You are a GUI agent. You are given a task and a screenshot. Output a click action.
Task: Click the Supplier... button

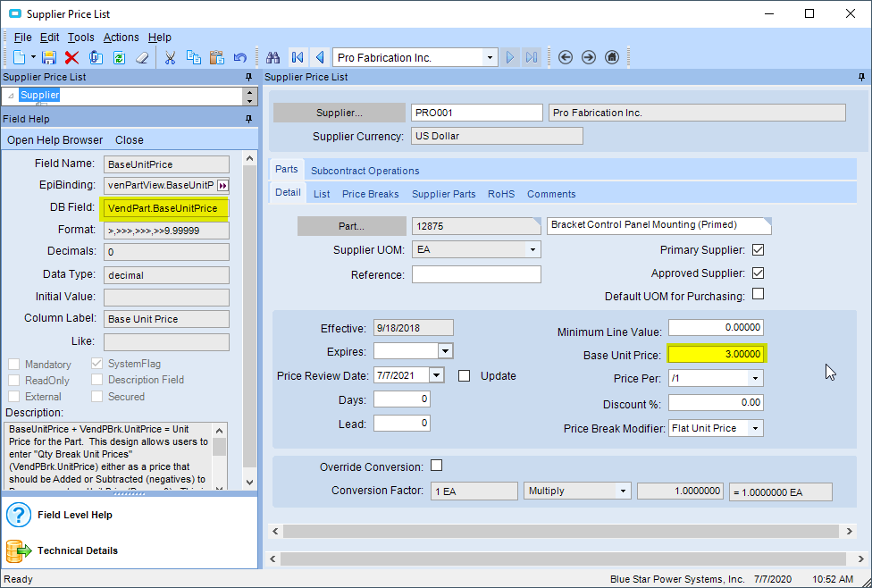click(x=340, y=113)
